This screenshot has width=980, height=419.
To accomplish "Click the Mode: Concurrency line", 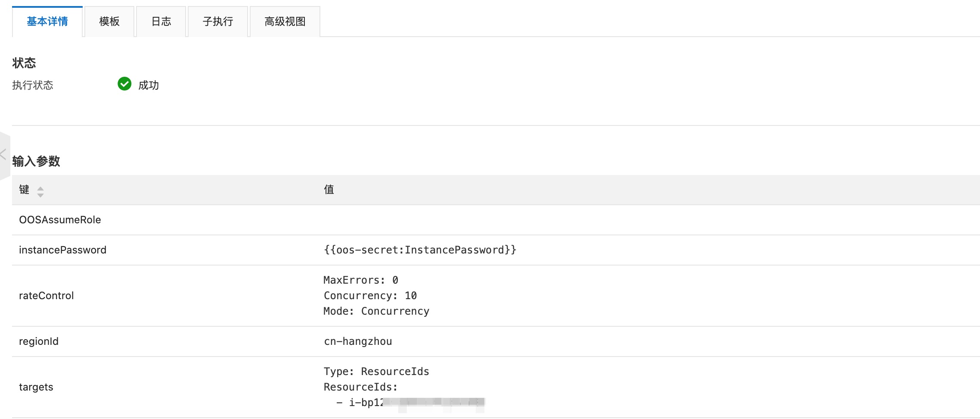I will (376, 311).
